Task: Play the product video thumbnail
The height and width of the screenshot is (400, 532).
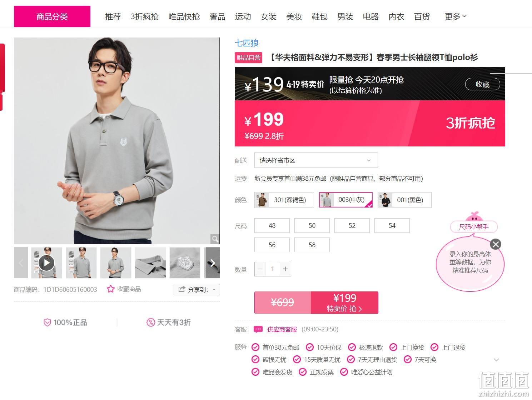Action: tap(46, 263)
